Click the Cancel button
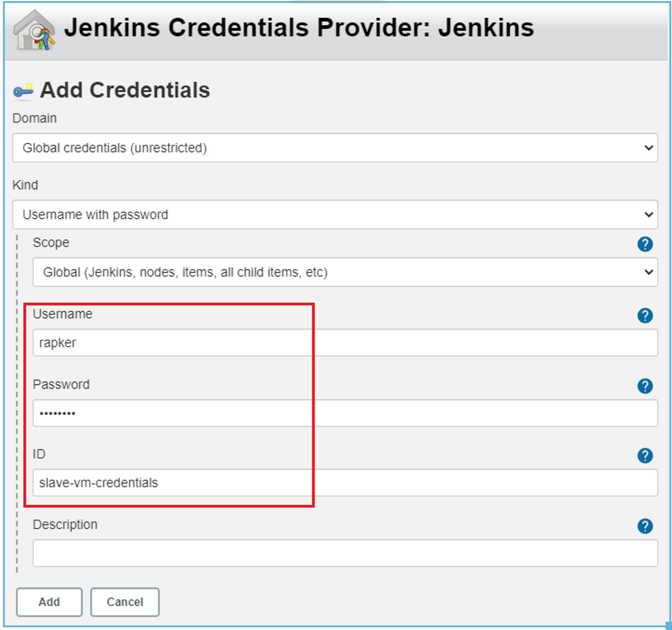The width and height of the screenshot is (672, 630). click(x=125, y=602)
